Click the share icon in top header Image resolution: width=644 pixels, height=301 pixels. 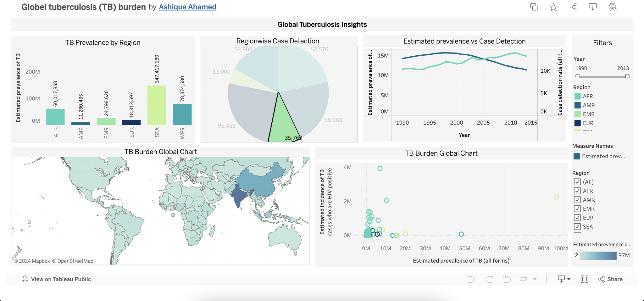(x=573, y=7)
